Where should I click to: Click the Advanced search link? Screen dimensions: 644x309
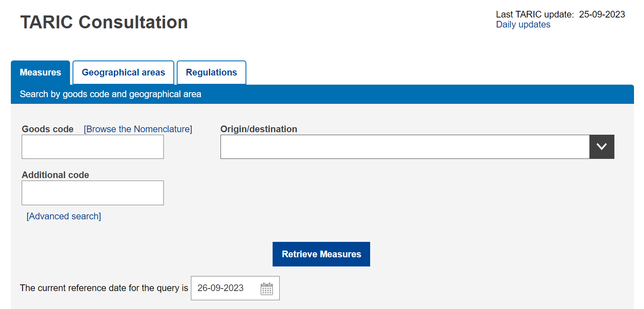pos(64,216)
